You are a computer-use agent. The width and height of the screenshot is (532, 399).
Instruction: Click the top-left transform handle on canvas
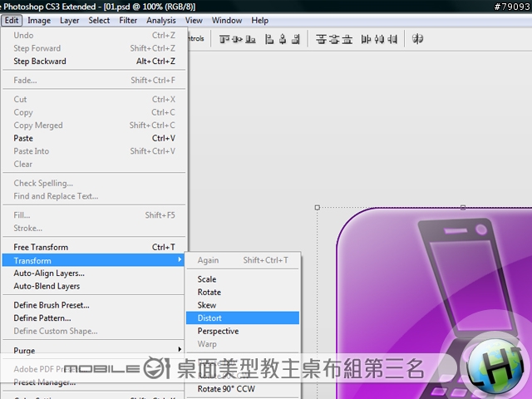318,207
